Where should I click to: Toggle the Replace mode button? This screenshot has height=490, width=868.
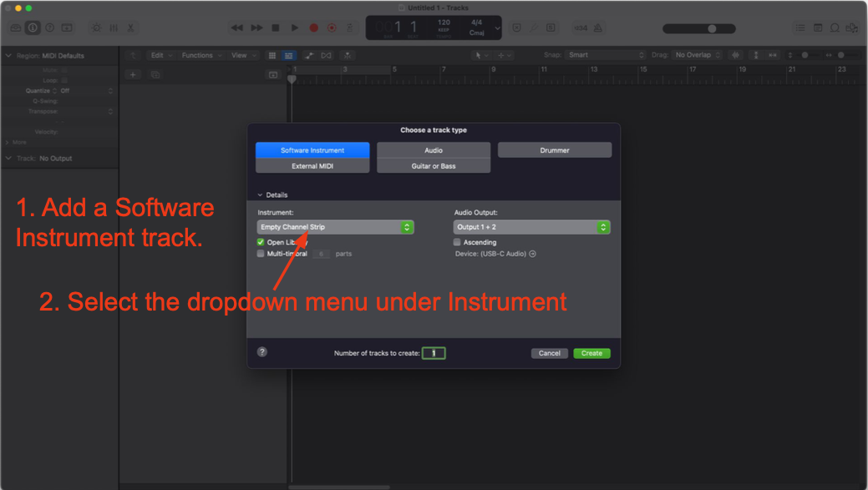pyautogui.click(x=516, y=28)
